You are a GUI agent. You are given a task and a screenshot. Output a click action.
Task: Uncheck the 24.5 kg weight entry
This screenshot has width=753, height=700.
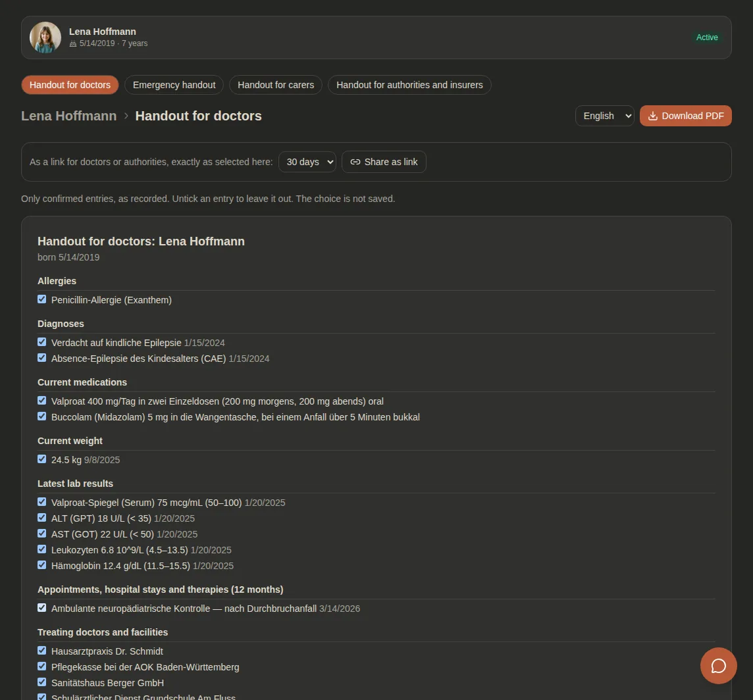pyautogui.click(x=41, y=459)
